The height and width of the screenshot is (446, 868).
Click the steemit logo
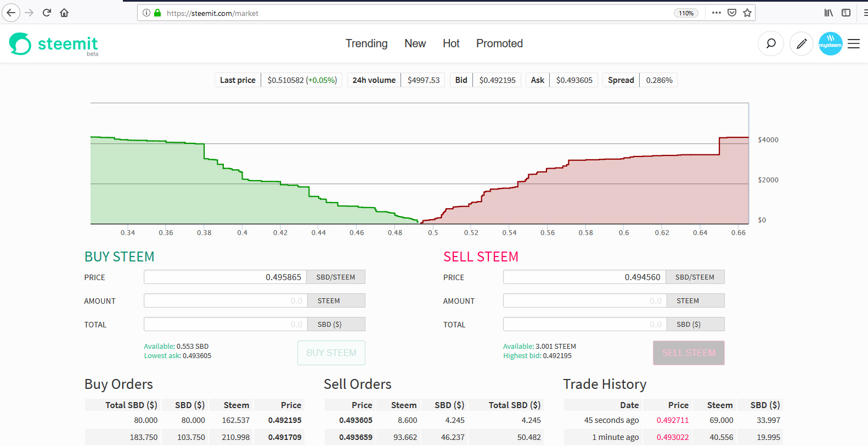click(54, 44)
